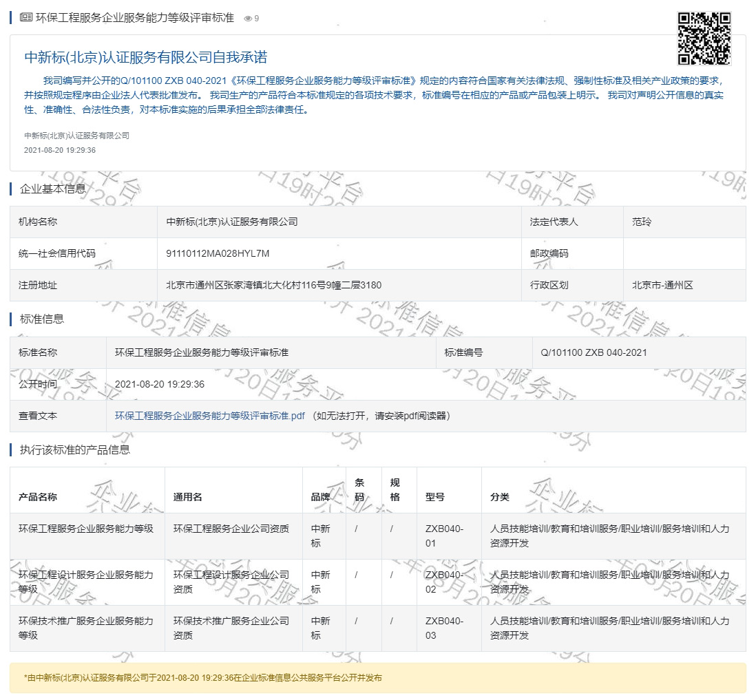This screenshot has height=700, width=756.
Task: Click the 法定代表人 label cell
Action: click(572, 222)
